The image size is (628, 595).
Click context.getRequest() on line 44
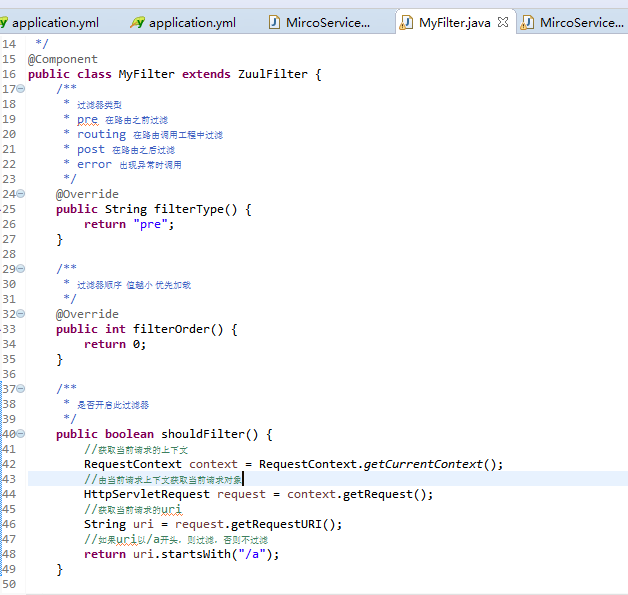tap(356, 494)
